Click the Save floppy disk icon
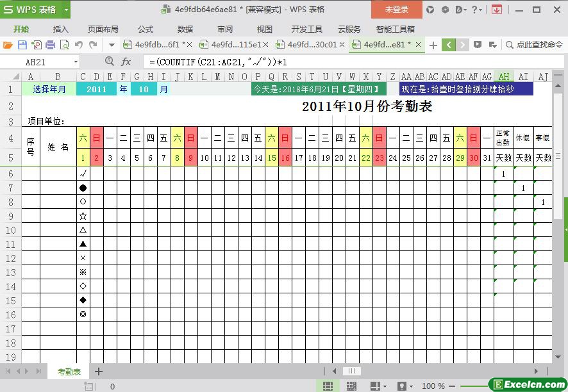The image size is (568, 392). 22,45
